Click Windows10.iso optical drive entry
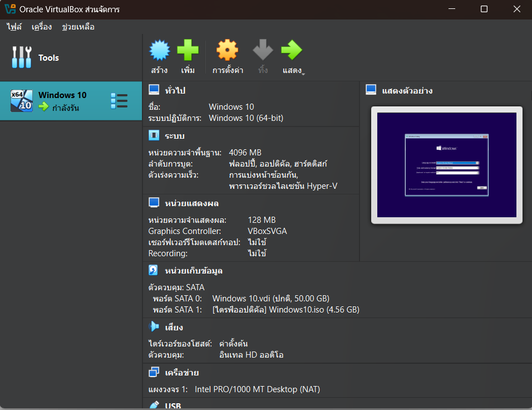The height and width of the screenshot is (410, 532). click(285, 310)
